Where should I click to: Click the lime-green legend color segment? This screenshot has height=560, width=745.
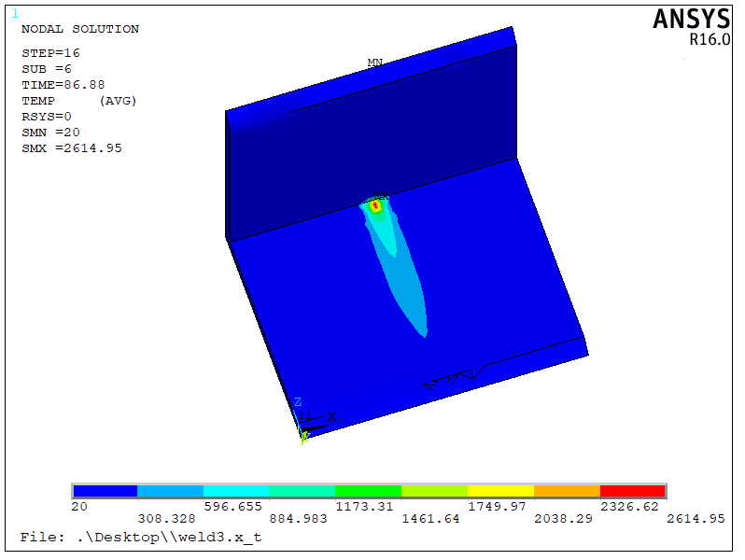pyautogui.click(x=435, y=491)
